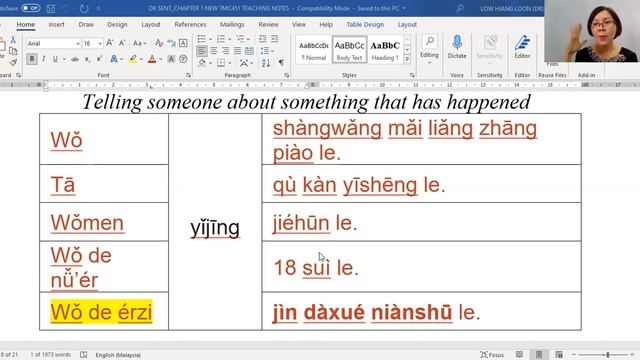The width and height of the screenshot is (640, 360).
Task: Toggle Bold formatting
Action: click(x=32, y=59)
